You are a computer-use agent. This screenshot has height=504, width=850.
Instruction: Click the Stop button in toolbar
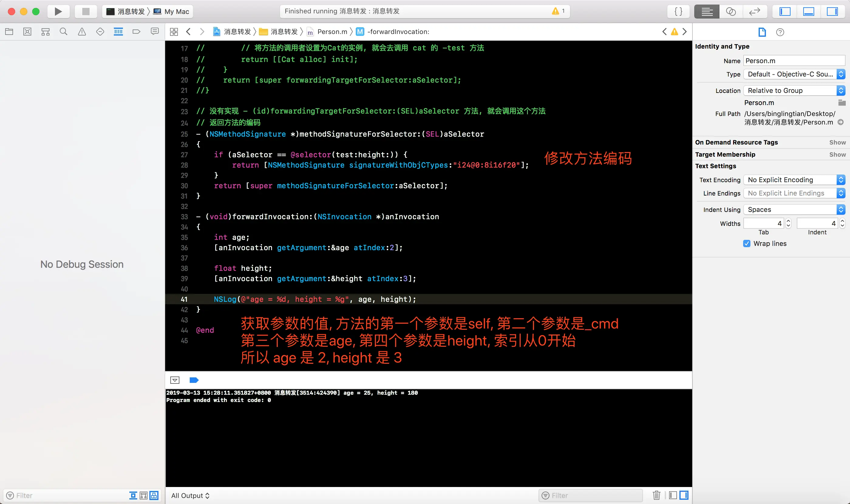point(86,12)
